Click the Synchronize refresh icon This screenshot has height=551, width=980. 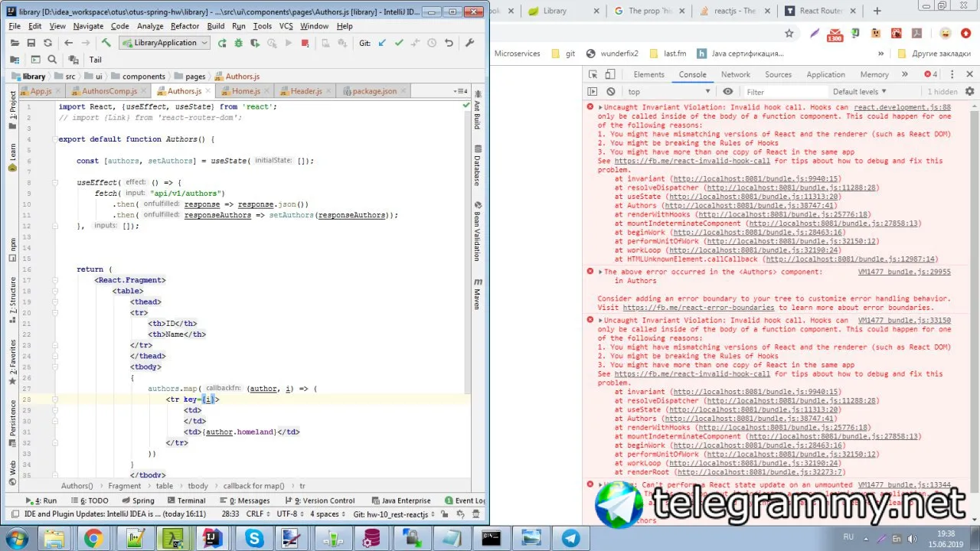coord(47,43)
